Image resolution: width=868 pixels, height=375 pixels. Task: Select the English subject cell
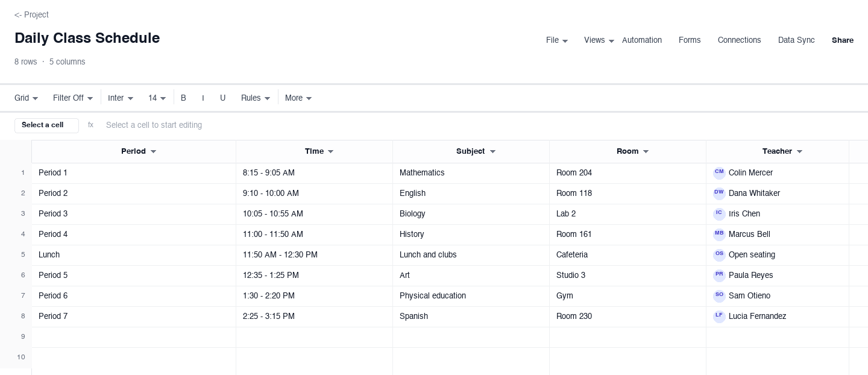point(471,194)
